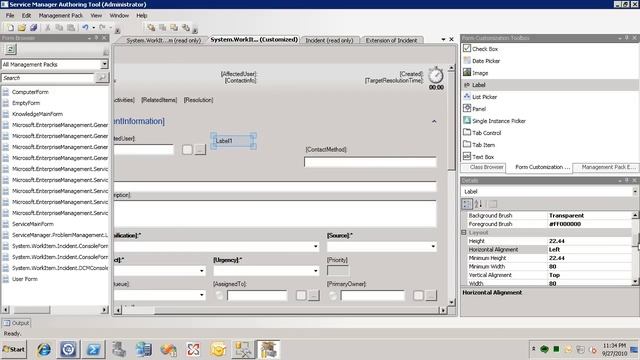The image size is (640, 360).
Task: Click the Foreground Brush #FF000000 value
Action: pos(565,224)
